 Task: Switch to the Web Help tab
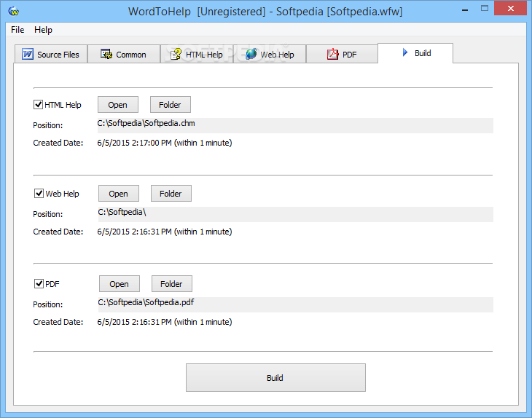coord(270,54)
